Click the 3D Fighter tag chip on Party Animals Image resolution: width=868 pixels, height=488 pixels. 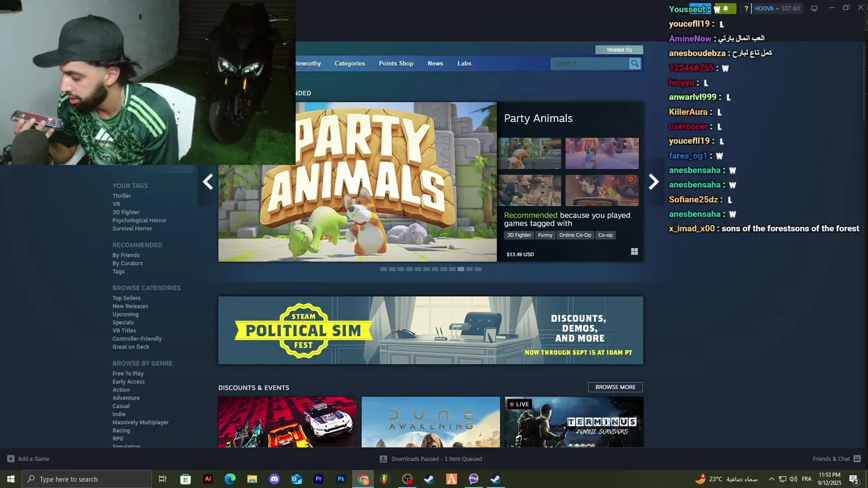pyautogui.click(x=519, y=235)
